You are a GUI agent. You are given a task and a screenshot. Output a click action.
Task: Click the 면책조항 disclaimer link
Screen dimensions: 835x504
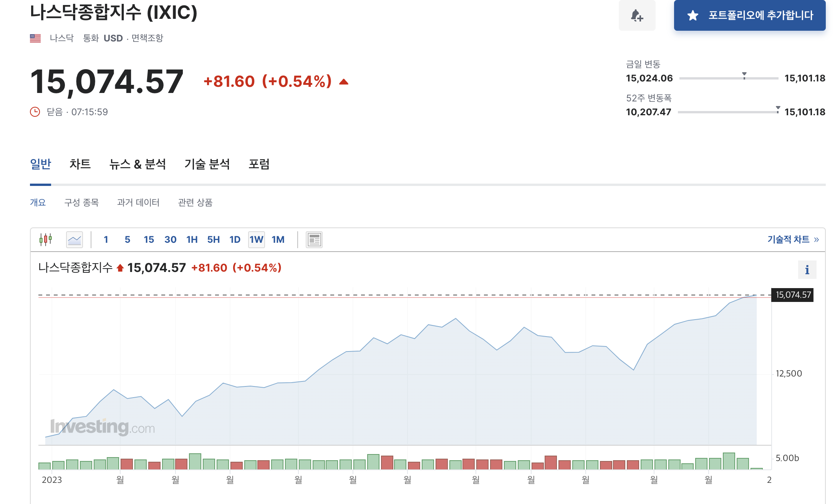147,38
